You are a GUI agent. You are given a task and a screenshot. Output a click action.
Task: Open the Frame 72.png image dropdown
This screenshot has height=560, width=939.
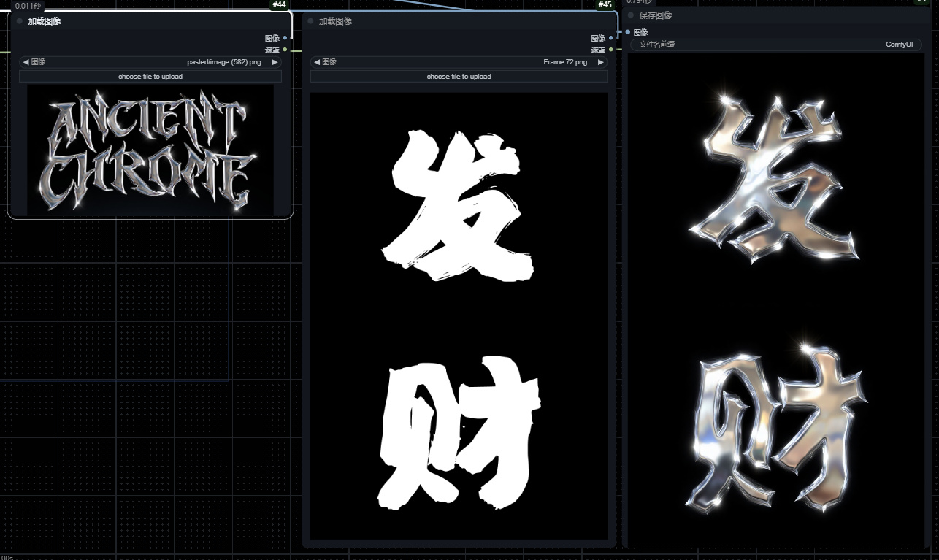coord(459,62)
